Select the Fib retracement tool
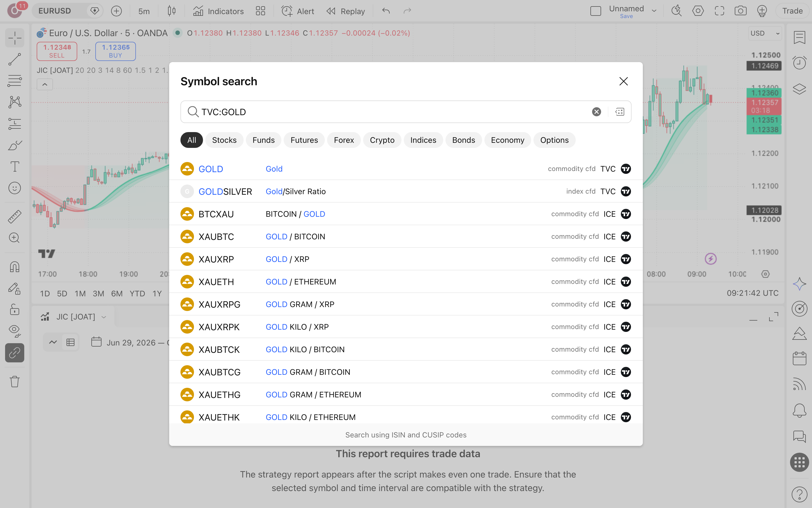Viewport: 812px width, 508px height. tap(14, 81)
